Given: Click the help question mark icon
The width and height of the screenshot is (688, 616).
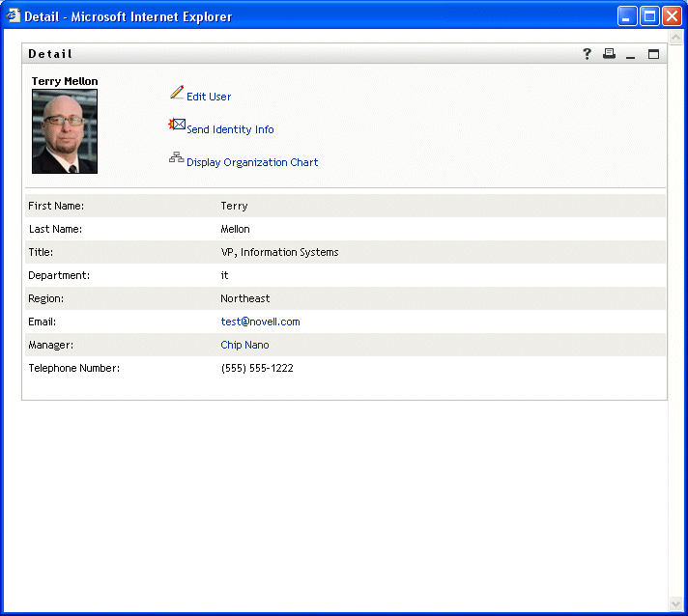Looking at the screenshot, I should (587, 54).
